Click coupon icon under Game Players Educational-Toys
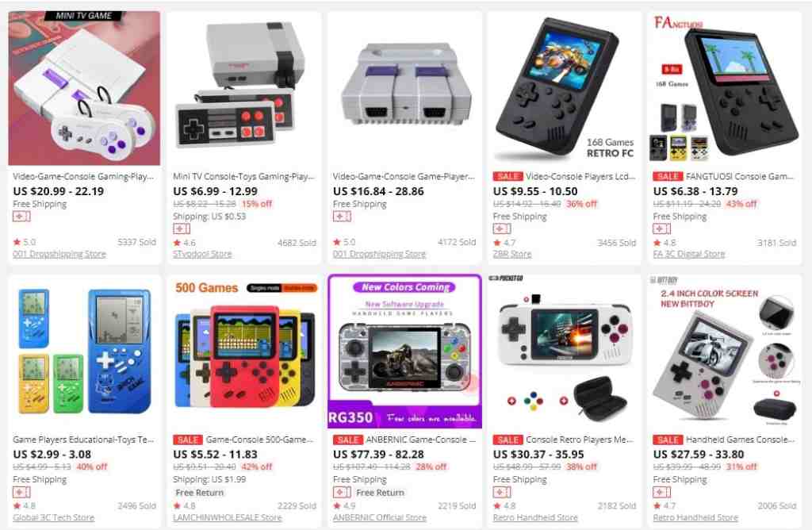The height and width of the screenshot is (530, 812). click(x=21, y=492)
